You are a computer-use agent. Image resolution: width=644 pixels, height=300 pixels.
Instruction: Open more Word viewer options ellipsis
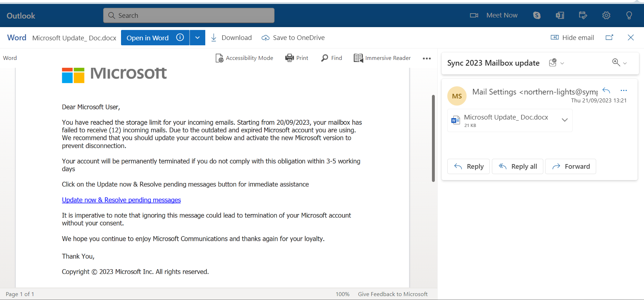point(427,59)
